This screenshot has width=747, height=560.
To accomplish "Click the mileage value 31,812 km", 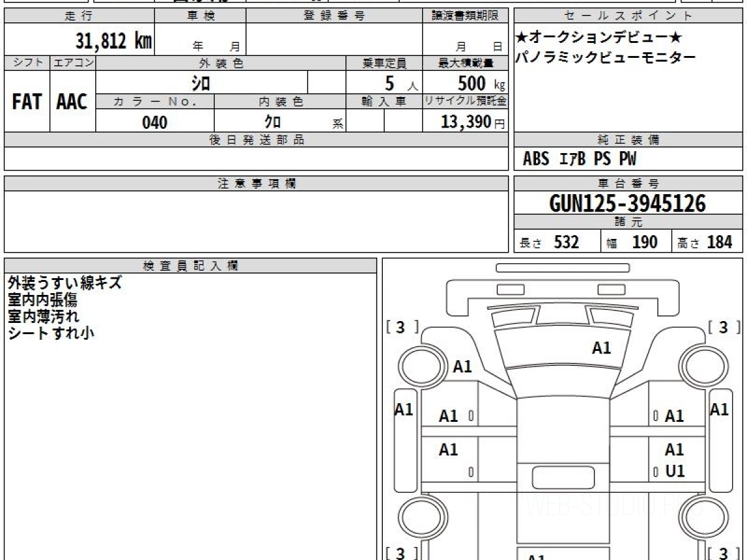I will 114,41.
